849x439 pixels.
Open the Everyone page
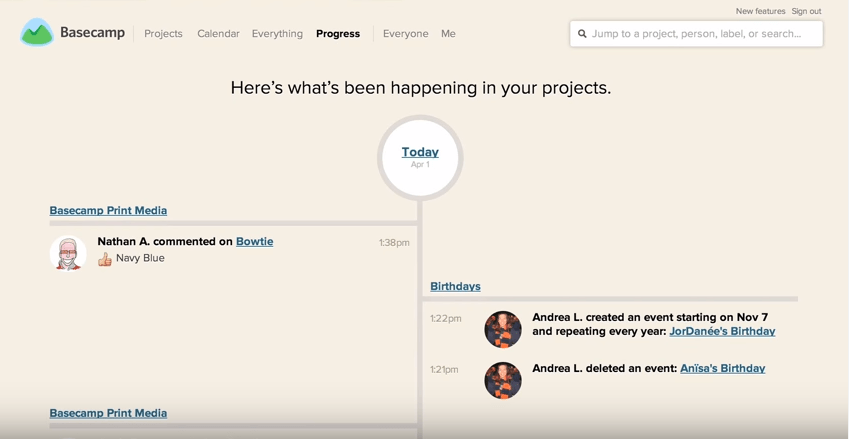coord(406,34)
